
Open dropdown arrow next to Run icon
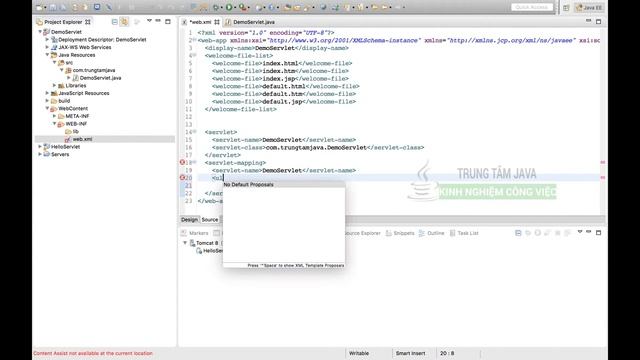pyautogui.click(x=235, y=7)
